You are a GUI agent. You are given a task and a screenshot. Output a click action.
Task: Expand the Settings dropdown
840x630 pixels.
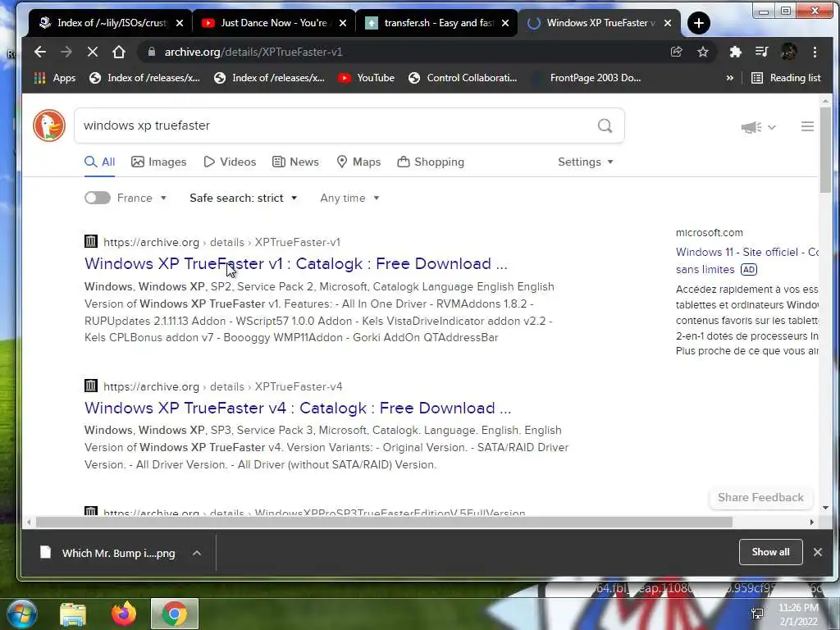(585, 162)
